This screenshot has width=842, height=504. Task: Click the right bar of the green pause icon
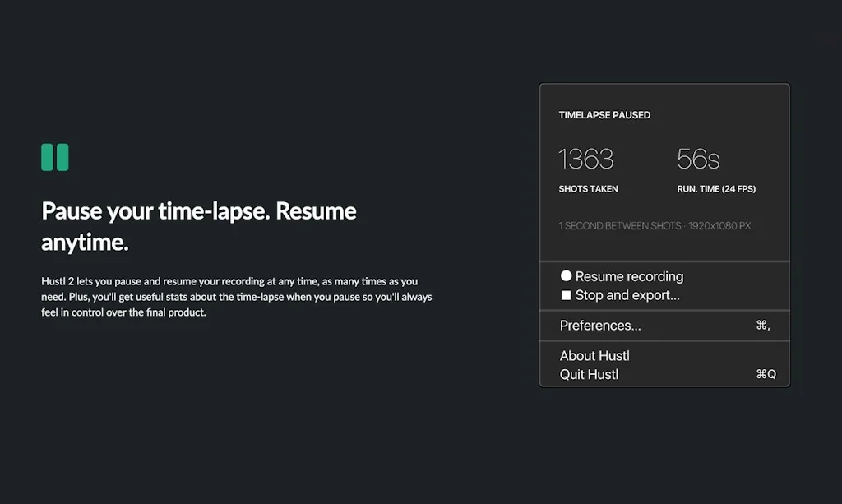click(62, 157)
